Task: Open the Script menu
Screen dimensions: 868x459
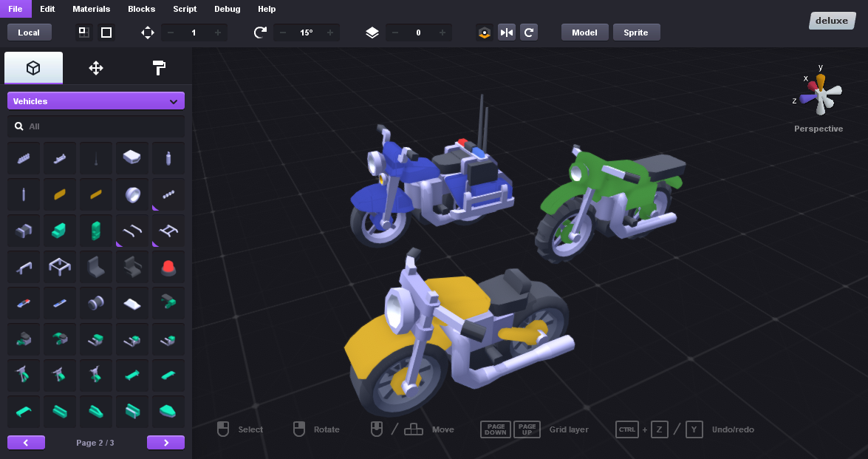Action: [185, 9]
